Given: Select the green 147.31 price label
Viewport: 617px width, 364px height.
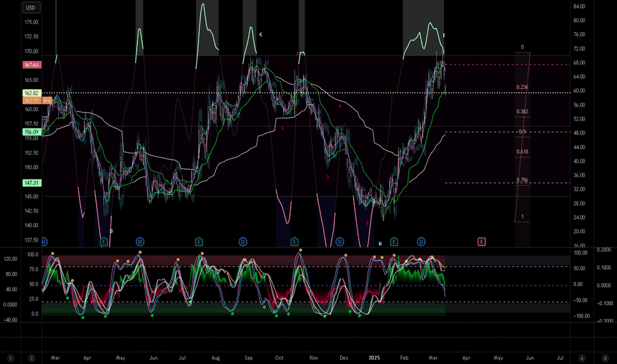Looking at the screenshot, I should (x=32, y=183).
